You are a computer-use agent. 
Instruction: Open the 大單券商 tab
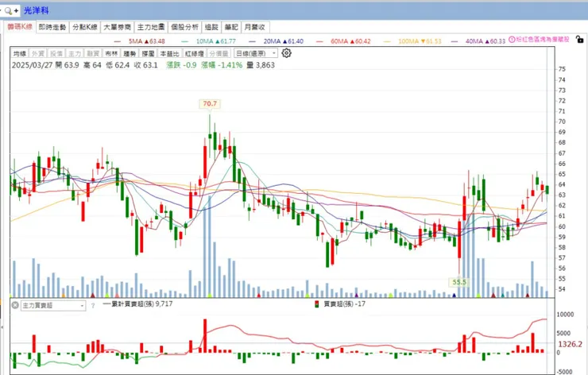tap(118, 27)
